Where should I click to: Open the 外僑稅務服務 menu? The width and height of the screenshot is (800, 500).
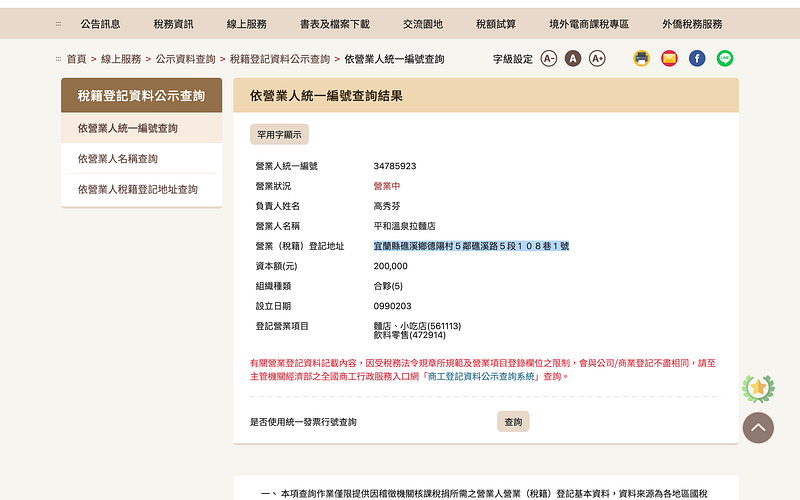[x=692, y=24]
